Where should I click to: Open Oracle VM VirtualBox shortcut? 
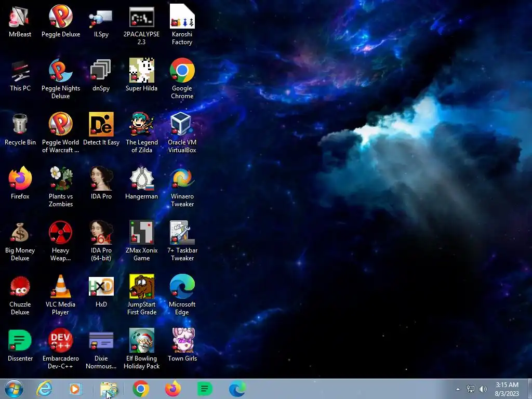coord(182,133)
